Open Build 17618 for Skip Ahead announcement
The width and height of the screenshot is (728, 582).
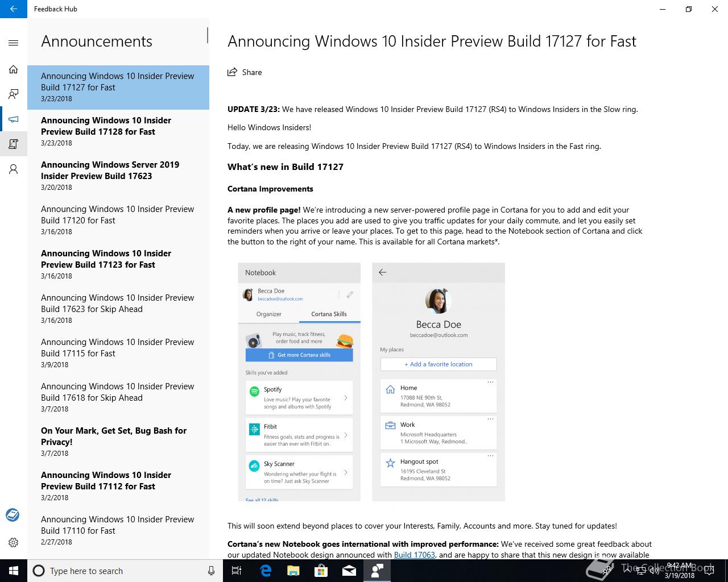tap(118, 397)
